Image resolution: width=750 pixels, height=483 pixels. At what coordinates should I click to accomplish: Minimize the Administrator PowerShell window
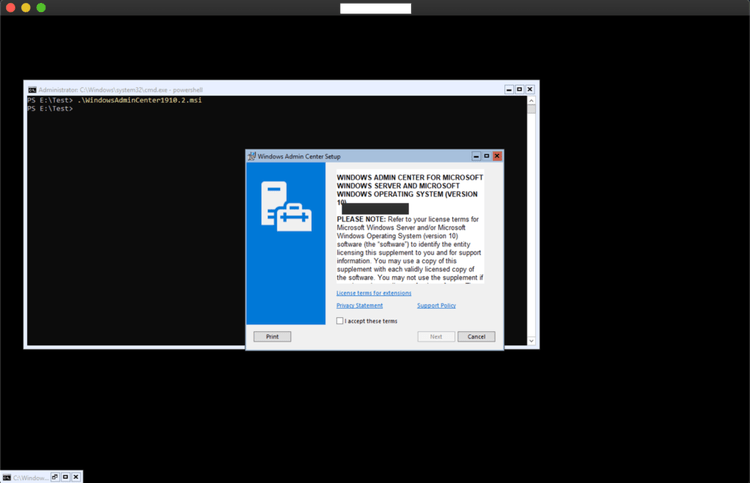click(509, 89)
